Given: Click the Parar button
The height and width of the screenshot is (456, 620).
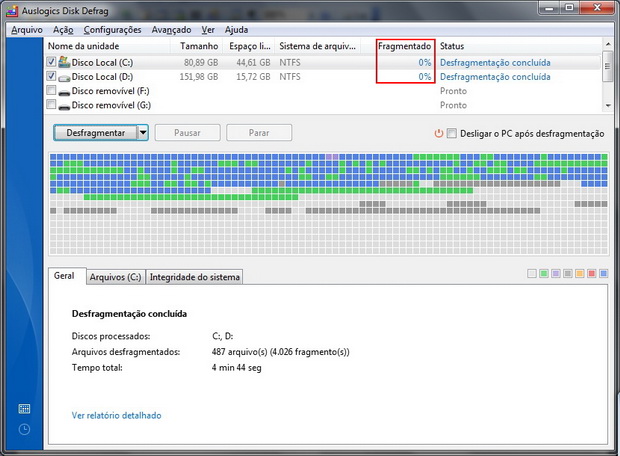Looking at the screenshot, I should pos(259,133).
